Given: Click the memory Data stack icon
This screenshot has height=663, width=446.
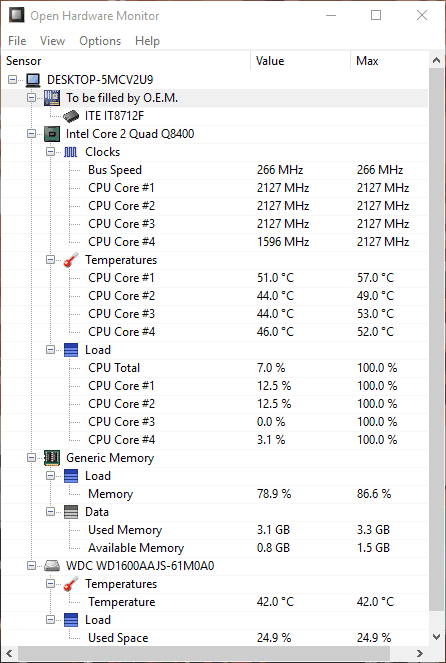Looking at the screenshot, I should 71,512.
